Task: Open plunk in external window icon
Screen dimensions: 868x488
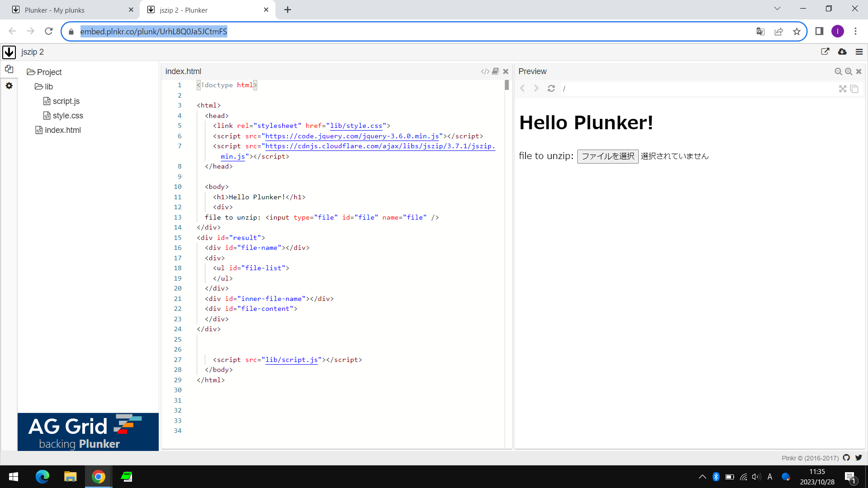Action: point(825,52)
